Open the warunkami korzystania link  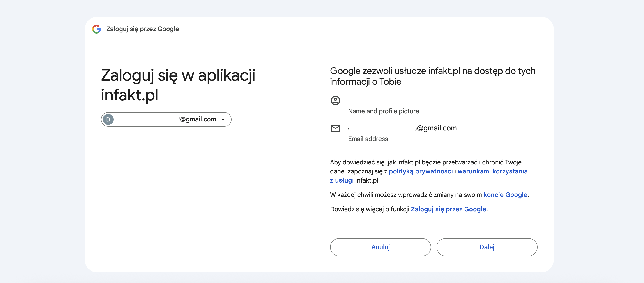pos(492,171)
